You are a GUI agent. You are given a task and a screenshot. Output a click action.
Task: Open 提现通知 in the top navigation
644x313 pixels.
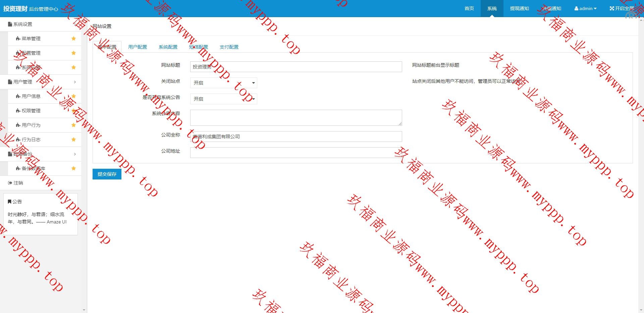point(519,8)
